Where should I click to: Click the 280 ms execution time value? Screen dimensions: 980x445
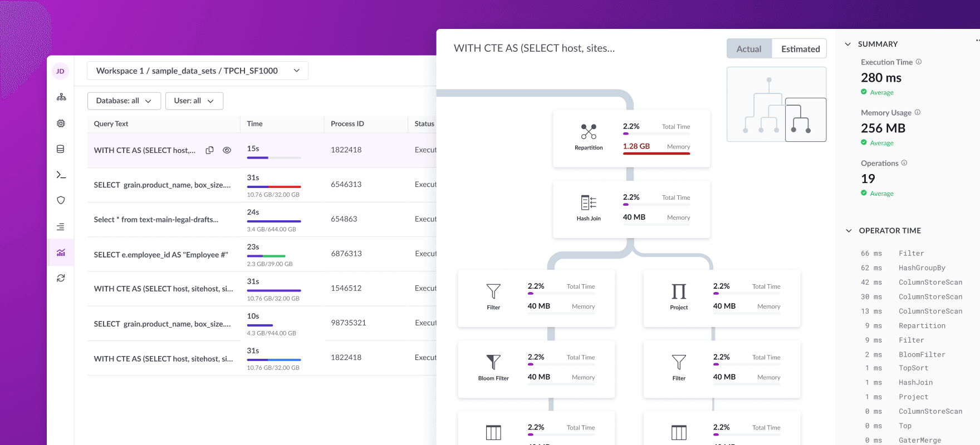[881, 77]
